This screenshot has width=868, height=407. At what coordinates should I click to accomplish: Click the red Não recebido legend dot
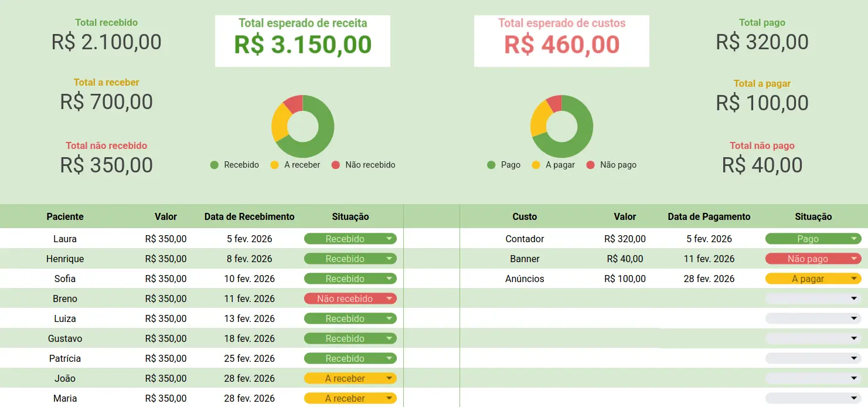[336, 165]
